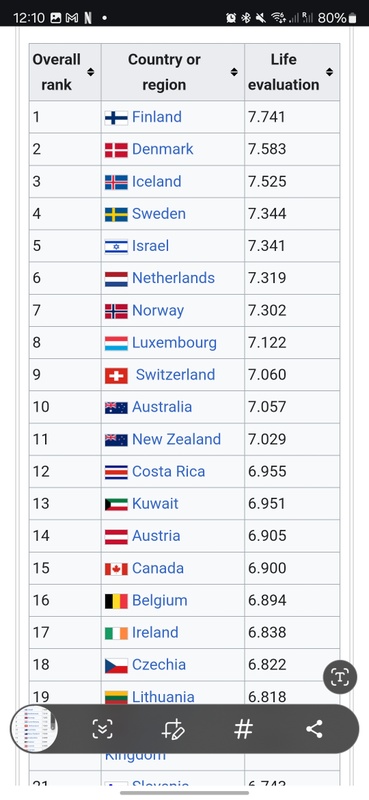Tap the Canada flag icon

pos(116,569)
